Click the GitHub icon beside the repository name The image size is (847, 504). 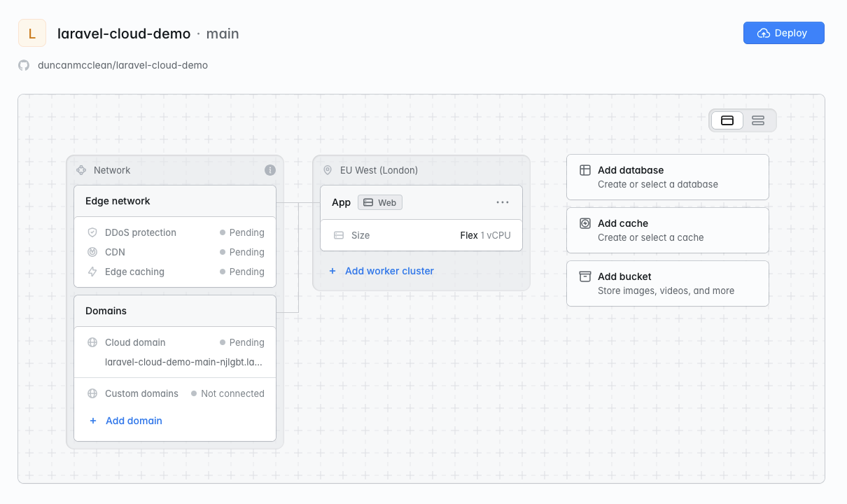pos(23,65)
